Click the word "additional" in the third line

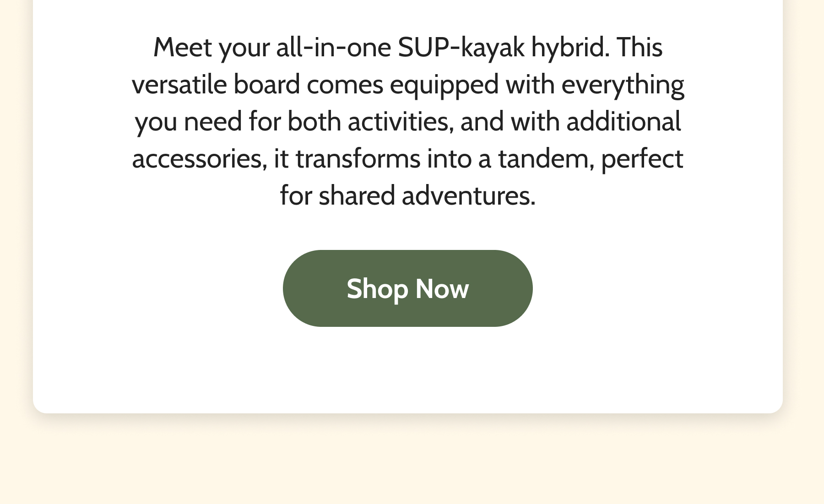click(x=623, y=122)
